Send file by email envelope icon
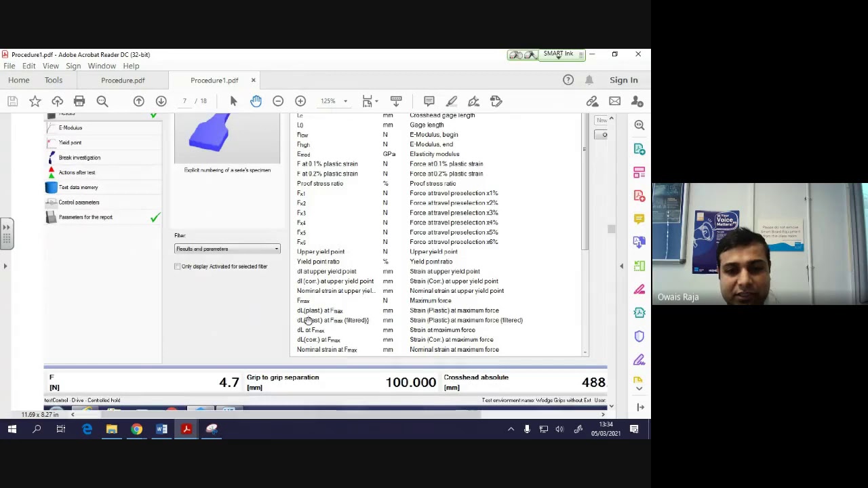The height and width of the screenshot is (488, 868). tap(614, 101)
